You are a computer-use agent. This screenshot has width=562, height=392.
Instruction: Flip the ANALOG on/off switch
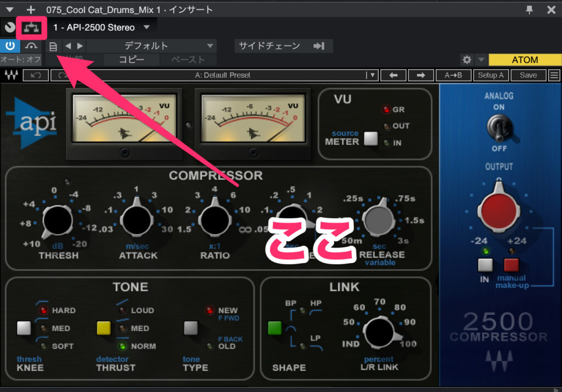(498, 128)
